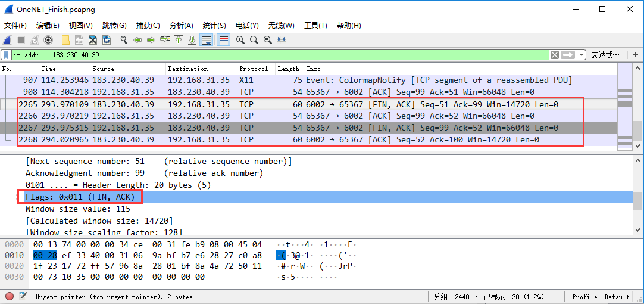Toggle auto-scroll during live capture
Image resolution: width=644 pixels, height=304 pixels.
[206, 40]
